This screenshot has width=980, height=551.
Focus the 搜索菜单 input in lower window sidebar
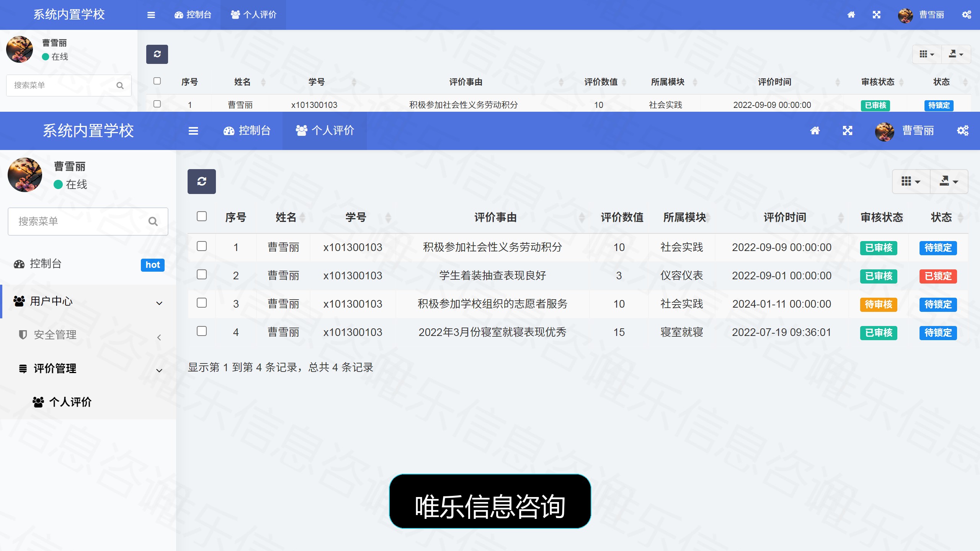click(x=88, y=222)
